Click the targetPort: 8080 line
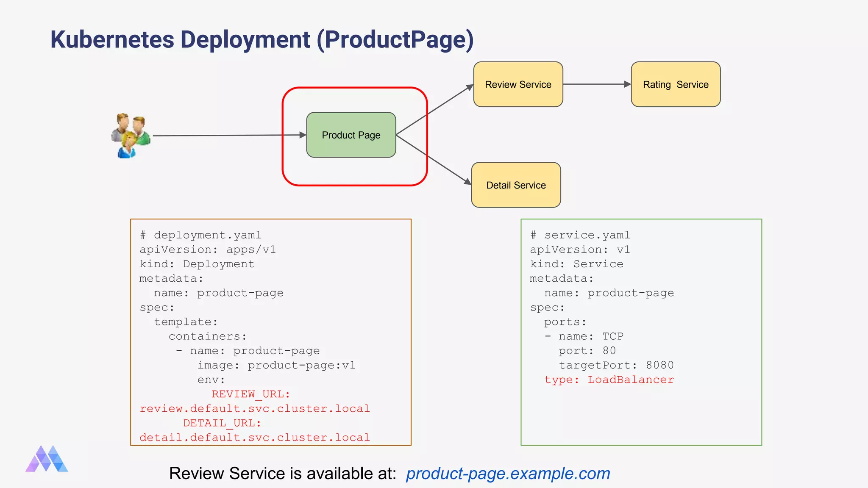868x488 pixels. click(616, 365)
